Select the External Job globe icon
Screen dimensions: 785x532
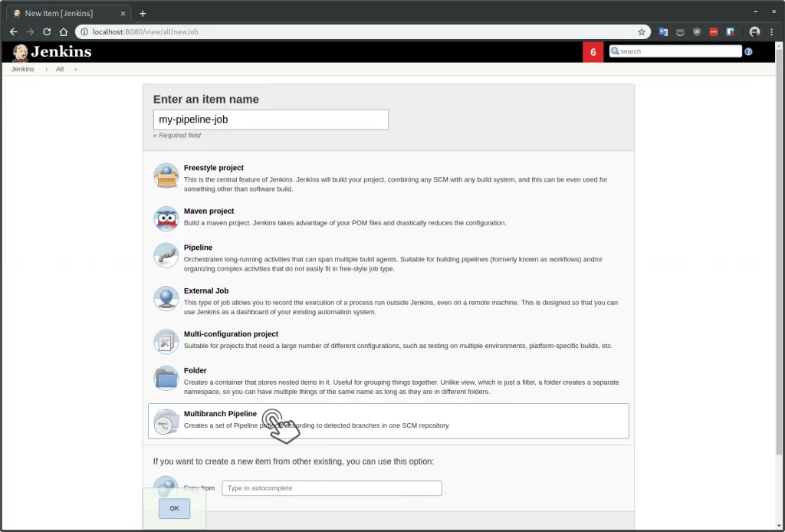(x=166, y=298)
